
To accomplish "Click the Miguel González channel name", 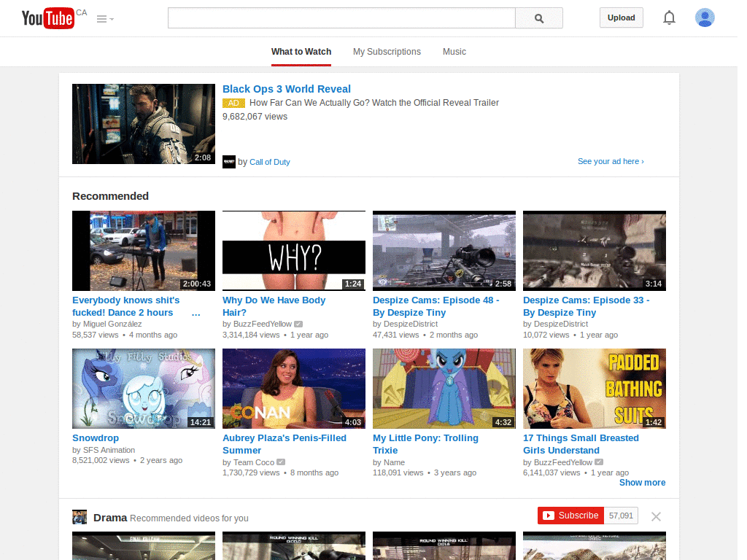I will [112, 324].
